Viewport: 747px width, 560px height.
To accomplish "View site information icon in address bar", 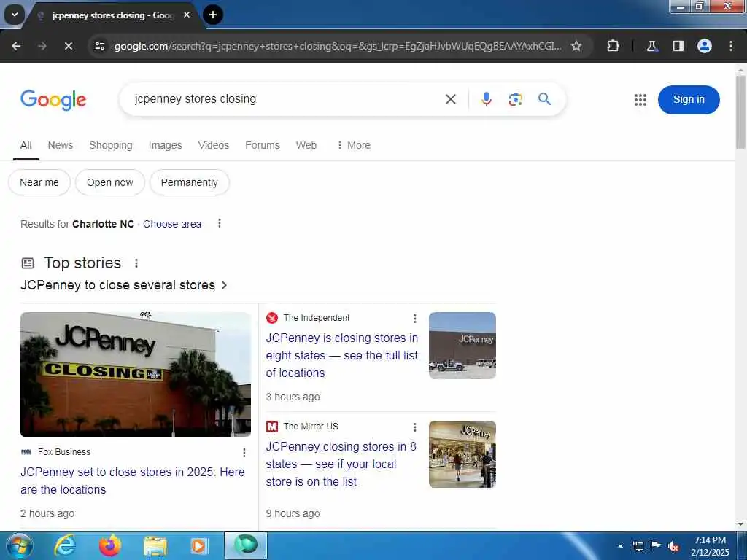I will 100,46.
